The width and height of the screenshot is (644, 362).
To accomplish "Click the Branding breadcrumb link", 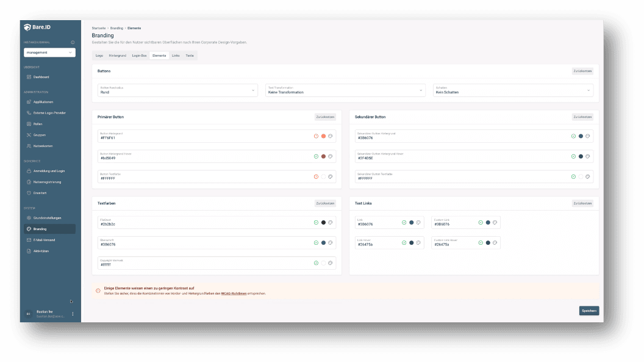I will click(x=116, y=28).
